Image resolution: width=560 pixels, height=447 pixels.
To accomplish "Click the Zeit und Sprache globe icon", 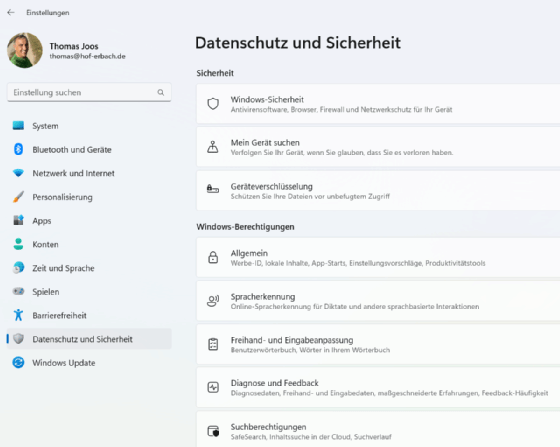I will 18,268.
